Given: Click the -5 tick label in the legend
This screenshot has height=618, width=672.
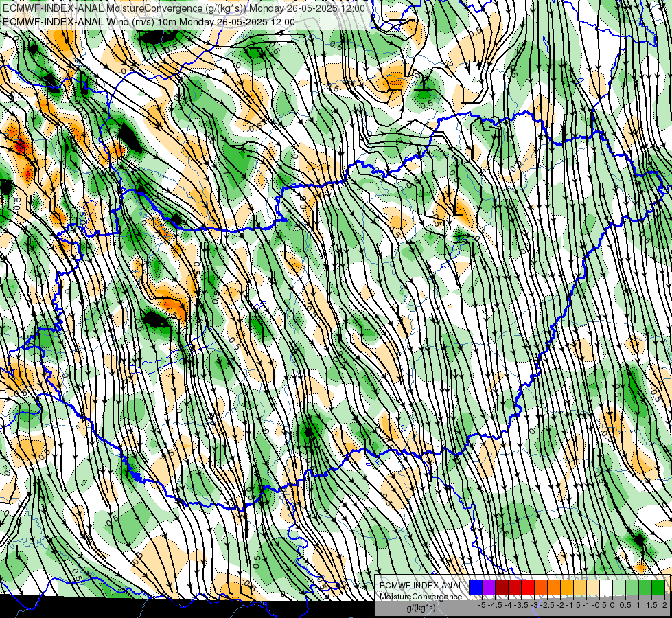Looking at the screenshot, I should click(482, 605).
